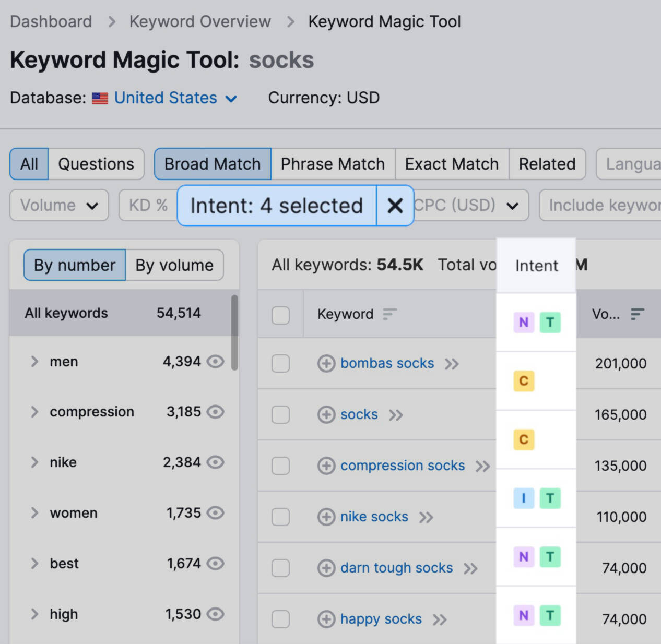Sort by the Volume column sort icon
The image size is (661, 644).
tap(637, 314)
